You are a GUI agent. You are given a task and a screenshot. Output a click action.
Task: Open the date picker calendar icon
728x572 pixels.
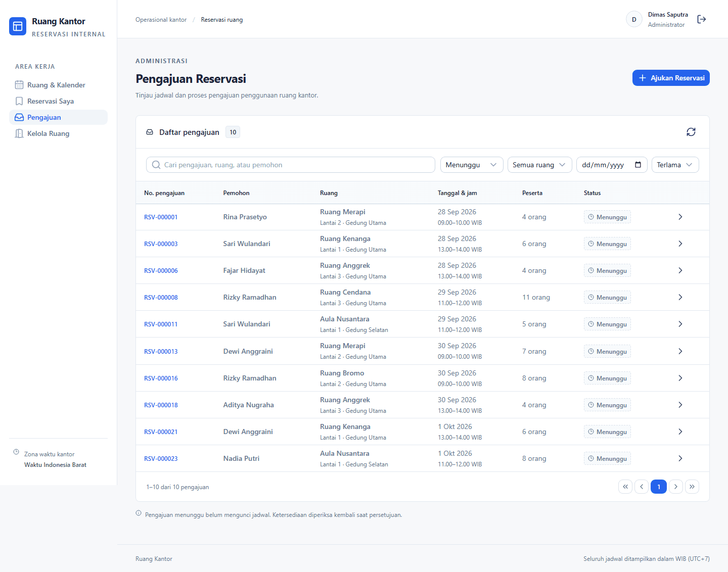[x=638, y=165]
